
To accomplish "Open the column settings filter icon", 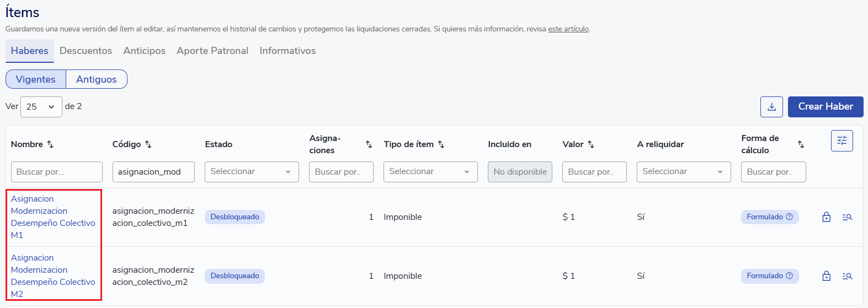I will 842,141.
